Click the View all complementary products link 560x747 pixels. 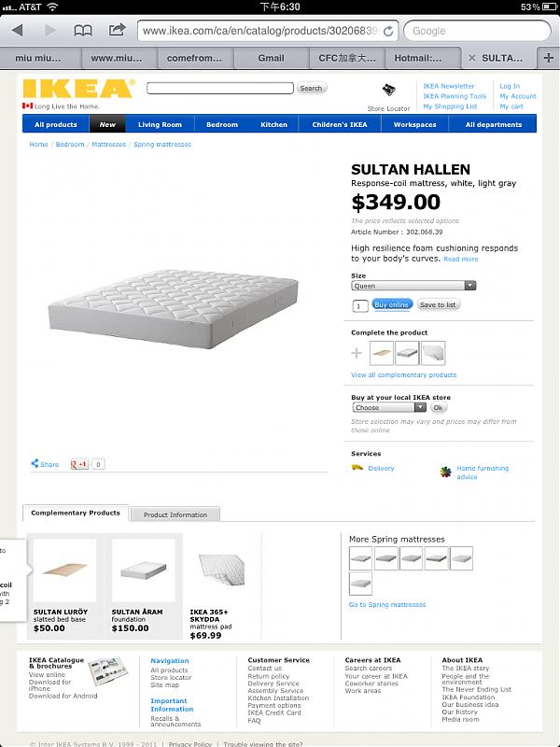(x=403, y=374)
